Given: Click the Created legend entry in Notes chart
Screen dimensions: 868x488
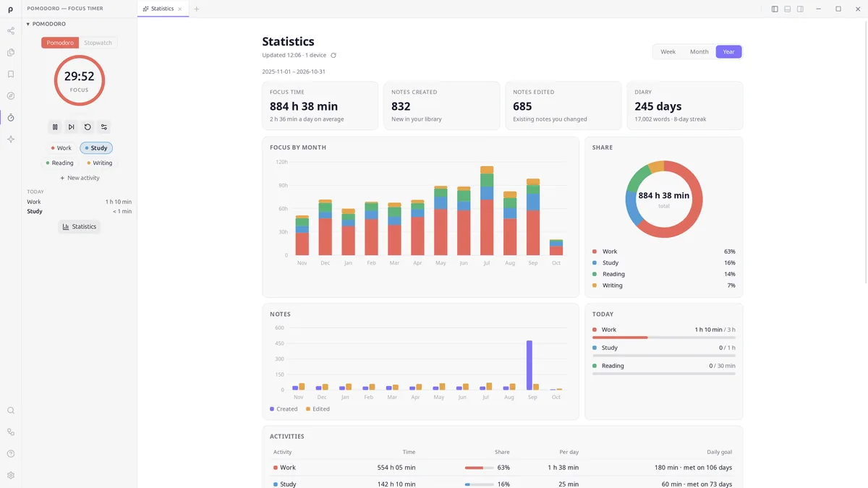Looking at the screenshot, I should pyautogui.click(x=284, y=409).
